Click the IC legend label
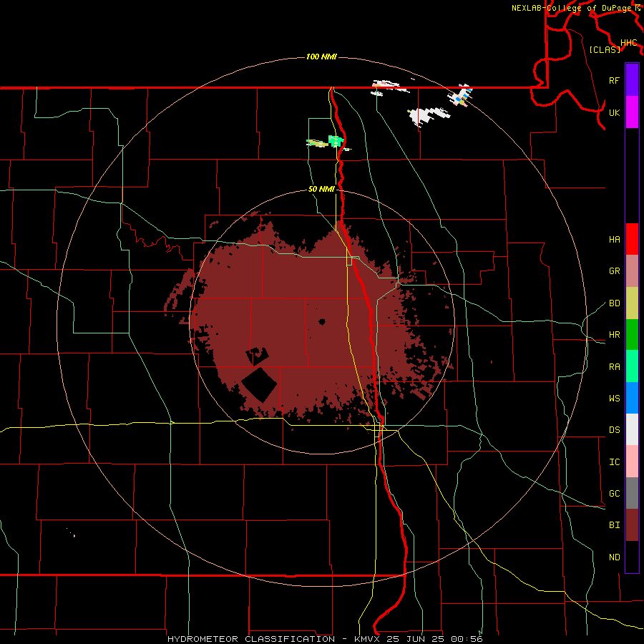 614,462
